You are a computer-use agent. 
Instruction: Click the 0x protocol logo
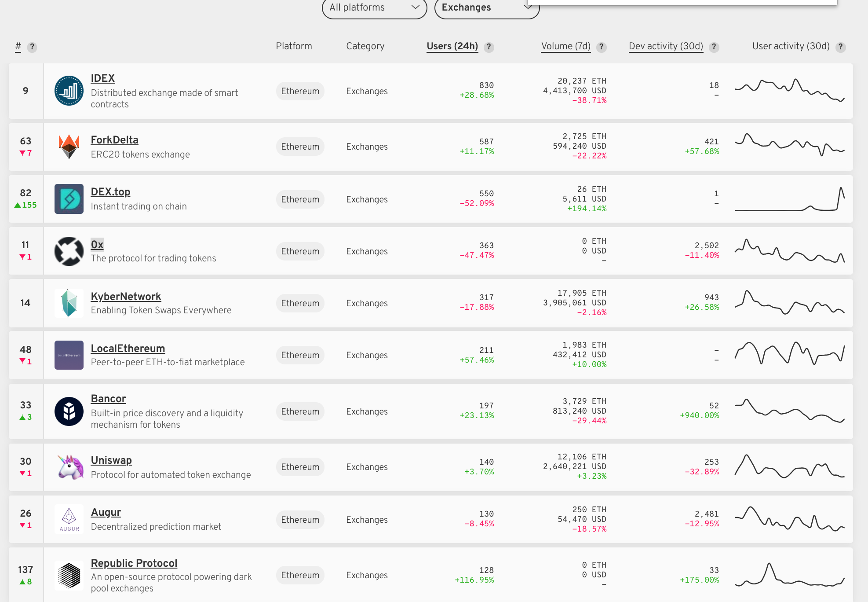[69, 251]
